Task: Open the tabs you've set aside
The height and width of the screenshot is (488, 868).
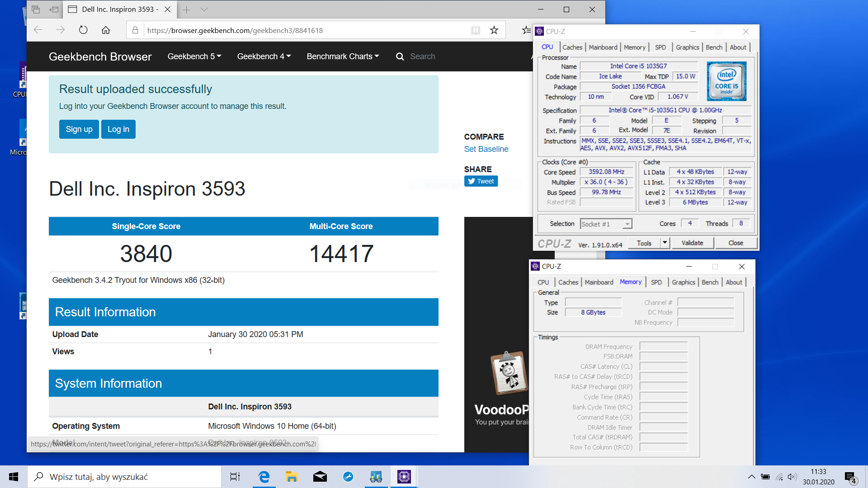Action: click(x=36, y=9)
